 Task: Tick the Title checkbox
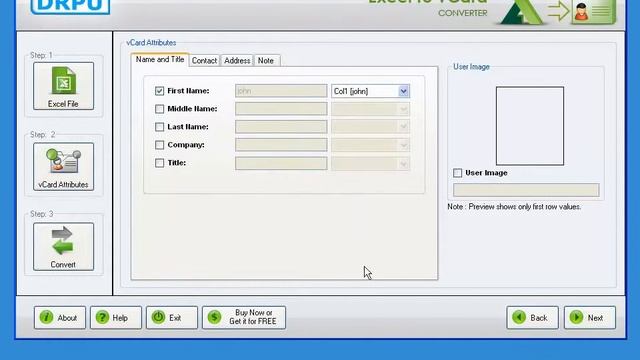pyautogui.click(x=160, y=163)
